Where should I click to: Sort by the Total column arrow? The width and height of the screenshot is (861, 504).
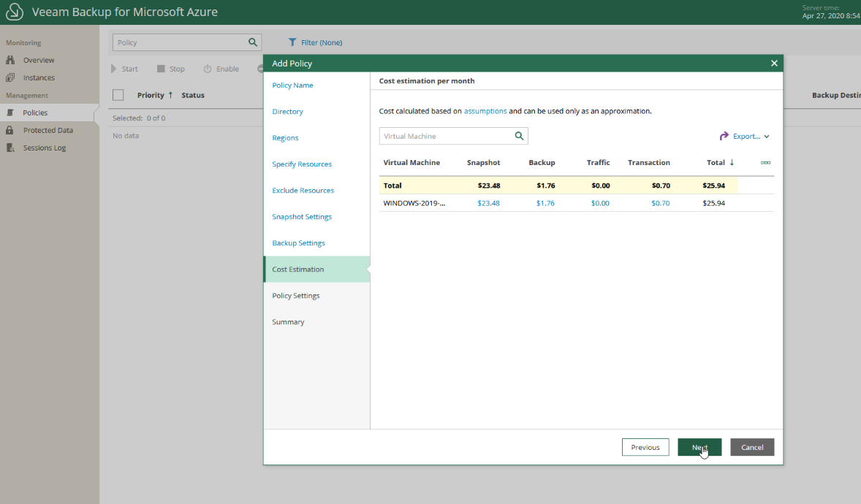[x=732, y=162]
